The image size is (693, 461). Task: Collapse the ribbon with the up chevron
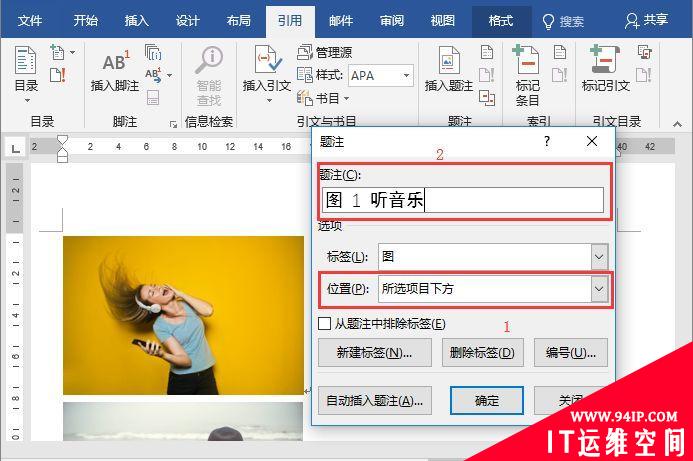click(677, 124)
